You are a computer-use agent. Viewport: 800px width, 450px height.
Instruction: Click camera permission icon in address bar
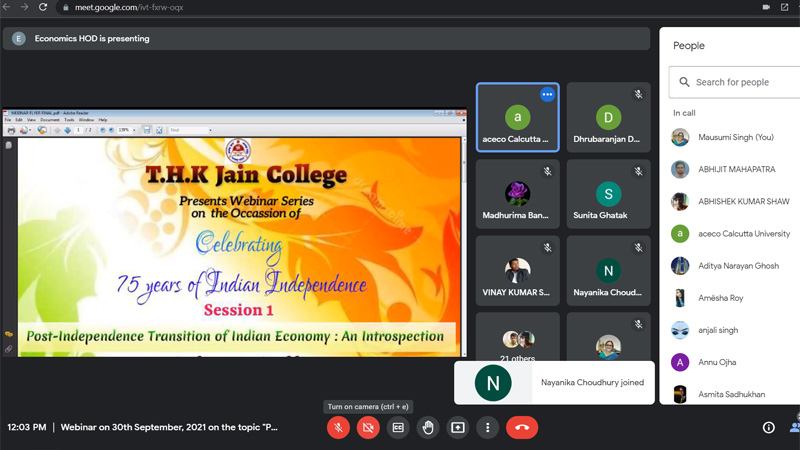pos(766,7)
